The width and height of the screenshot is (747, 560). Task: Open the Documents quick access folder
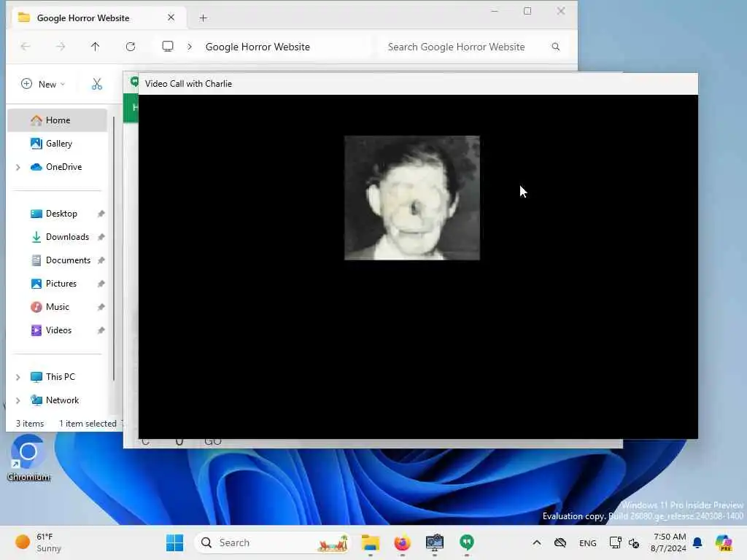[68, 260]
